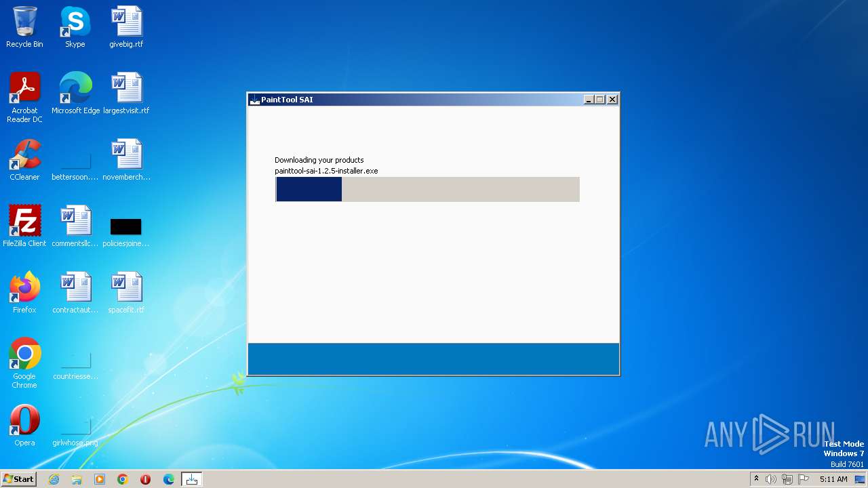
Task: Select the largestvisit.rtf file
Action: pyautogui.click(x=126, y=94)
